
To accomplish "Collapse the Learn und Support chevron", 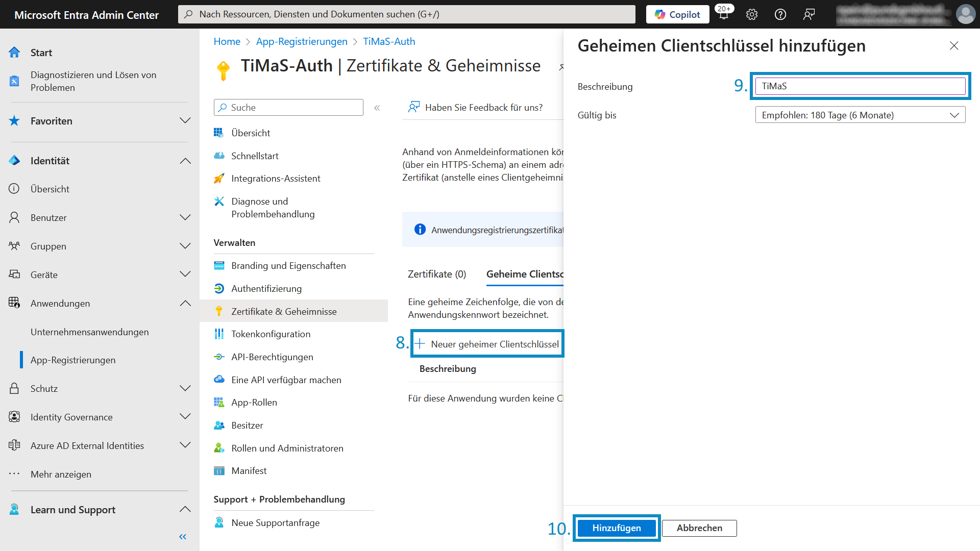I will click(185, 510).
